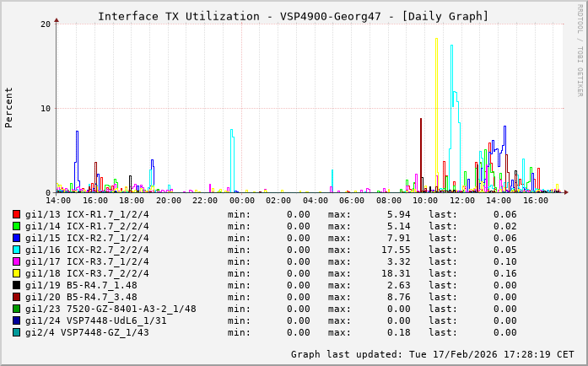Click the red gi1/13 legend color box

pyautogui.click(x=17, y=214)
